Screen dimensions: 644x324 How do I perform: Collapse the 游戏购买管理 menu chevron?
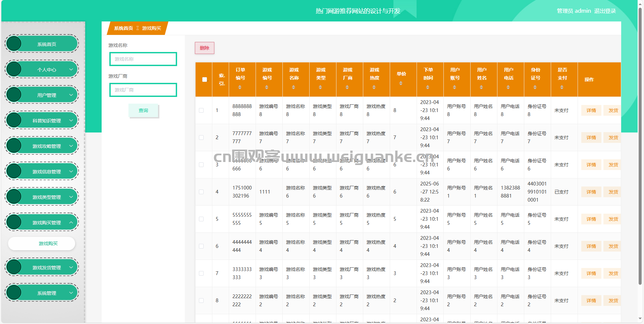click(x=71, y=222)
